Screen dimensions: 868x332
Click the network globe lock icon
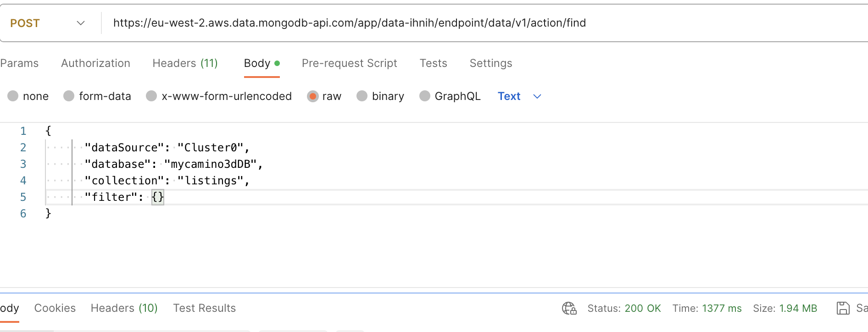(569, 308)
